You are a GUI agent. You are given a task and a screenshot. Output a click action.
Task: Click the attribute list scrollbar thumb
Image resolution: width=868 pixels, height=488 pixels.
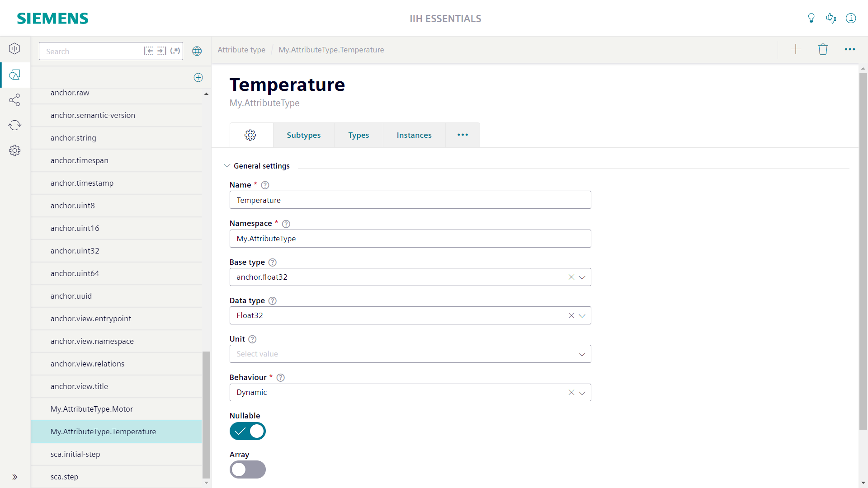(206, 414)
